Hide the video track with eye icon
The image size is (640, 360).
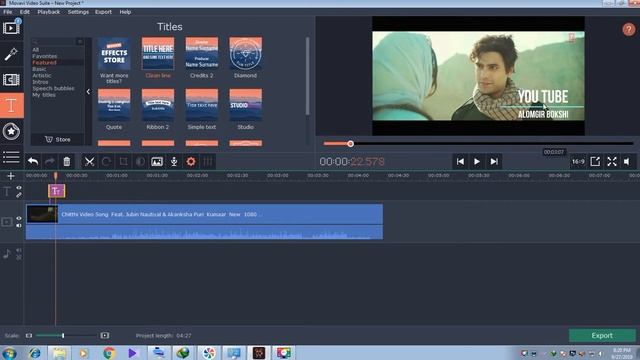pyautogui.click(x=19, y=218)
